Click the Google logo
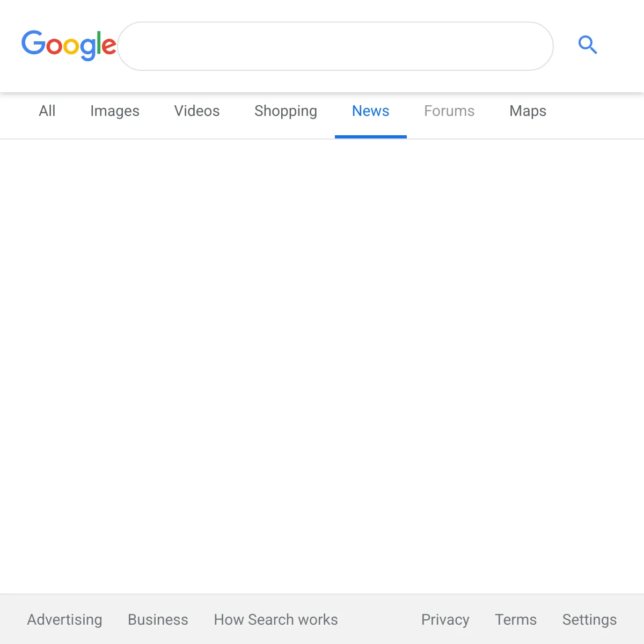 [69, 45]
